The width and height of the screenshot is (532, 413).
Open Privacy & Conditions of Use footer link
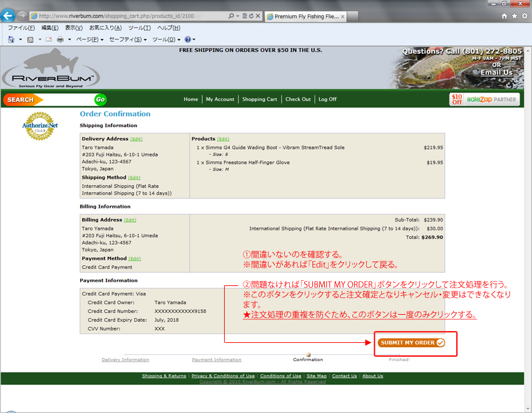(x=223, y=375)
